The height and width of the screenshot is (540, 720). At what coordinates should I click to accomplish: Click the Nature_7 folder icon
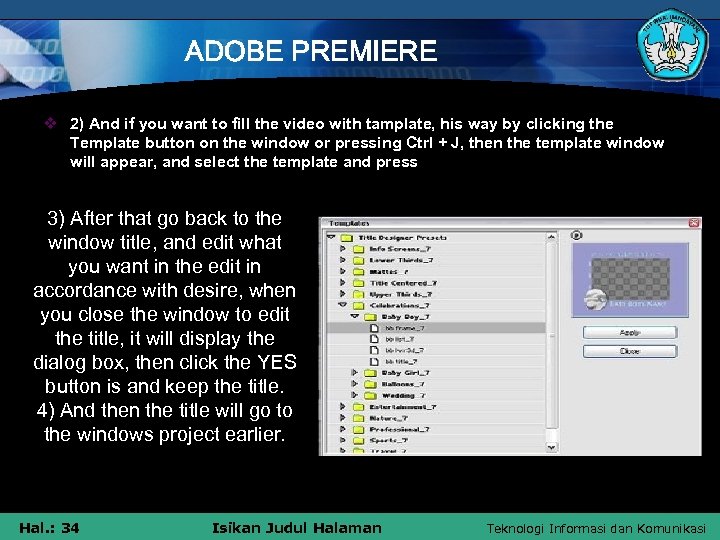[358, 418]
